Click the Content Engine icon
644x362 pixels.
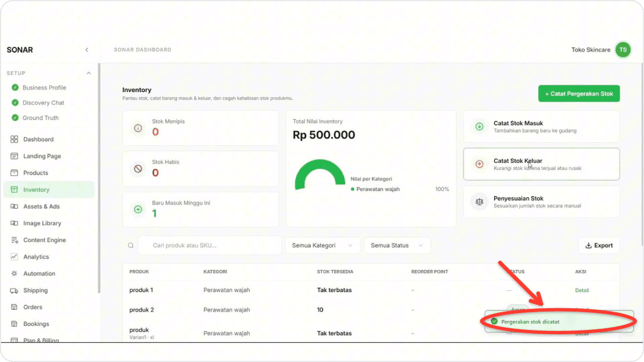tap(14, 240)
